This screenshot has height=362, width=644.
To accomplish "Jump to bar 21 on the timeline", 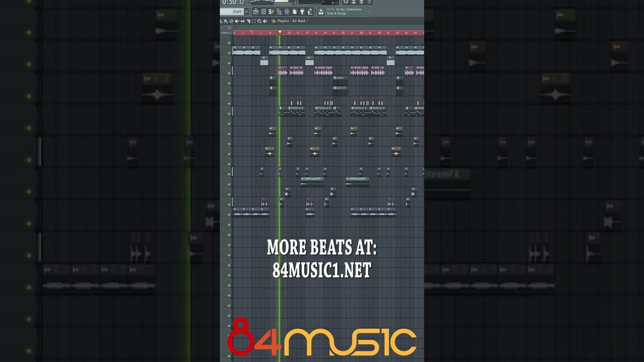I will (325, 33).
